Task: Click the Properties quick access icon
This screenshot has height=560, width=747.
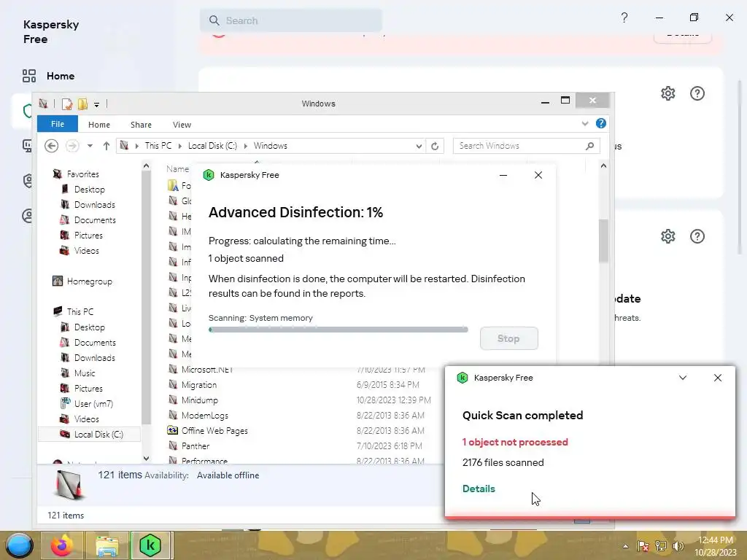Action: tap(67, 104)
